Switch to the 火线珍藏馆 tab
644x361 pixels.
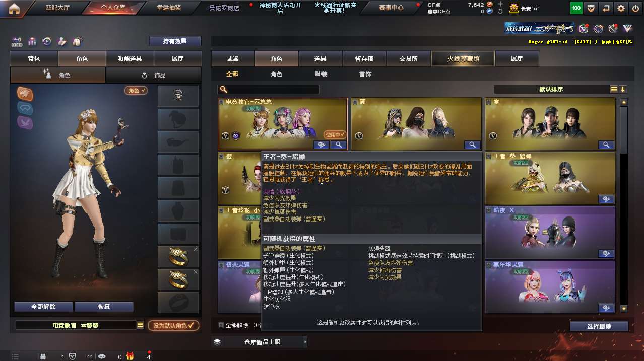pyautogui.click(x=463, y=59)
